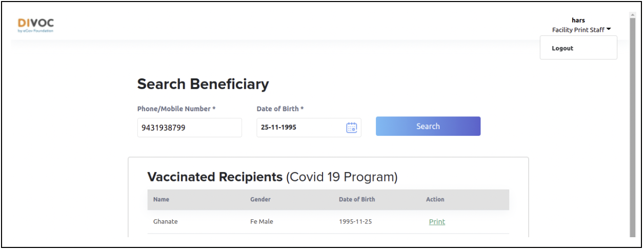644x250 pixels.
Task: Click the Vaccinated Recipients heading
Action: click(215, 177)
